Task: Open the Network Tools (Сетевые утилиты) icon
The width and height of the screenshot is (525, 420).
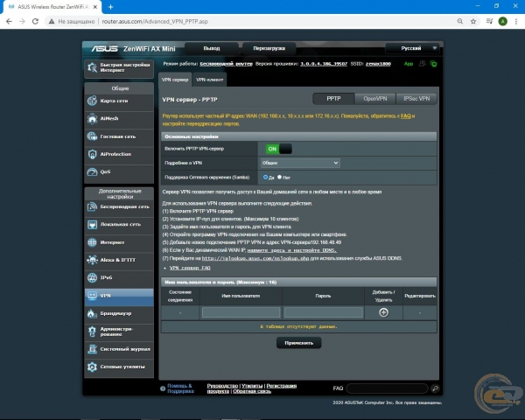Action: [92, 367]
